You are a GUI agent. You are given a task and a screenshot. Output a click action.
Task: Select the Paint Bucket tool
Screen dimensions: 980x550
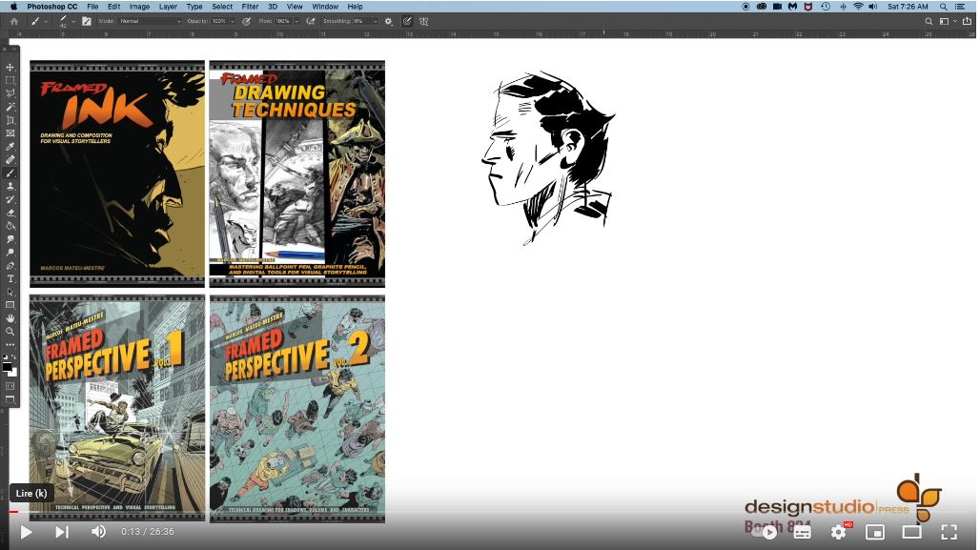[x=10, y=226]
